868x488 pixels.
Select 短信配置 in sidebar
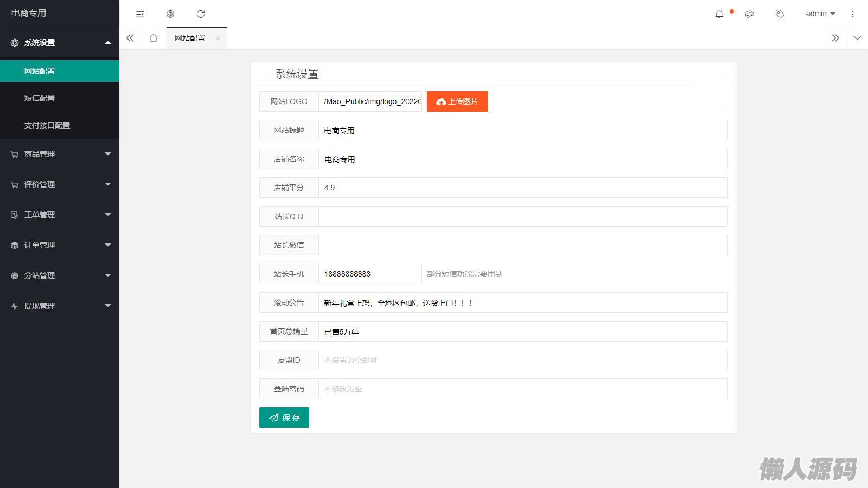coord(40,98)
